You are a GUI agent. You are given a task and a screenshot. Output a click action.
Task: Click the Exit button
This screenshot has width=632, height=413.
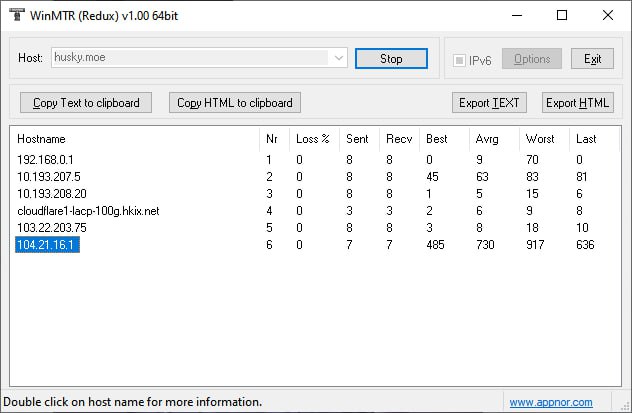tap(592, 59)
